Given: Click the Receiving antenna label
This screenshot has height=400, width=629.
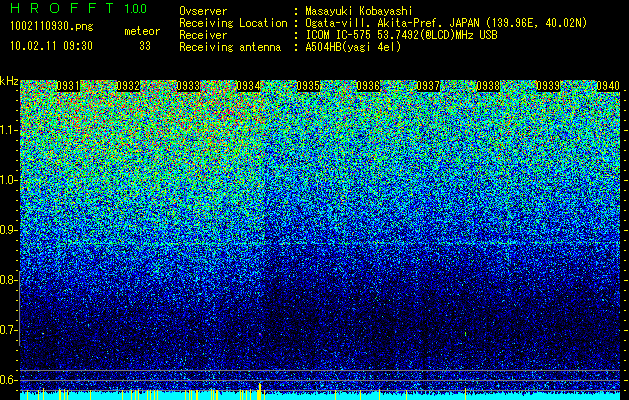Looking at the screenshot, I should point(230,47).
